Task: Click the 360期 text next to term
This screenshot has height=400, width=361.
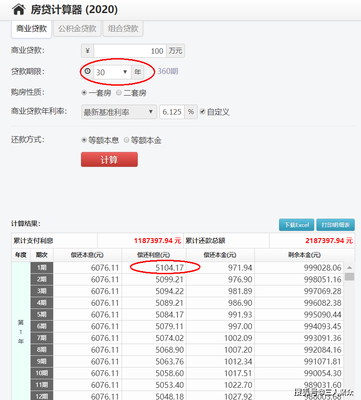Action: point(168,71)
